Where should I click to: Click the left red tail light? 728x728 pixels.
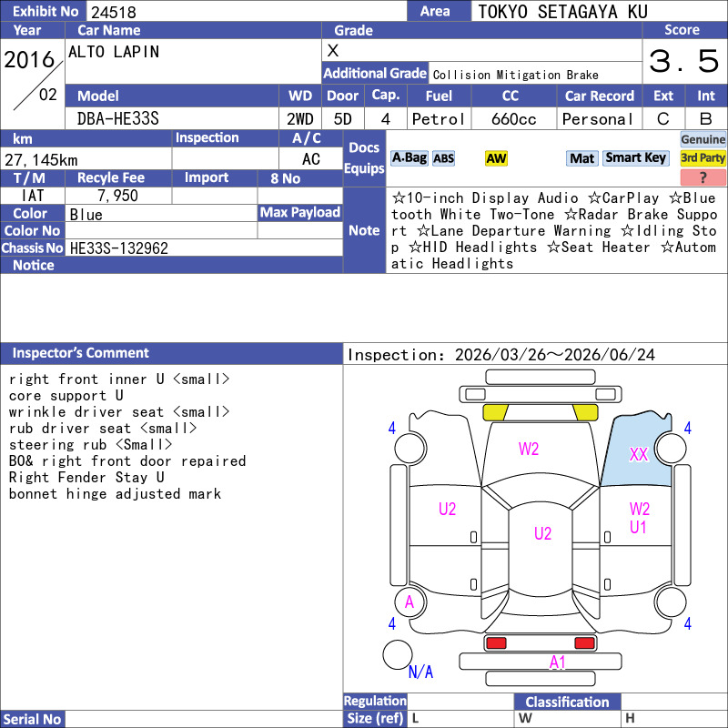[495, 643]
